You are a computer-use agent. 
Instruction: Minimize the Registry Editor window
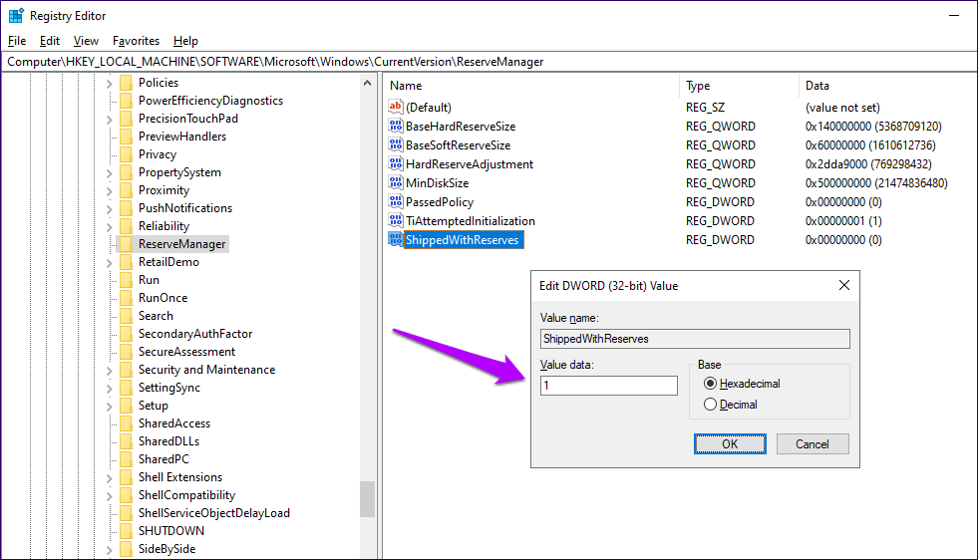click(954, 16)
